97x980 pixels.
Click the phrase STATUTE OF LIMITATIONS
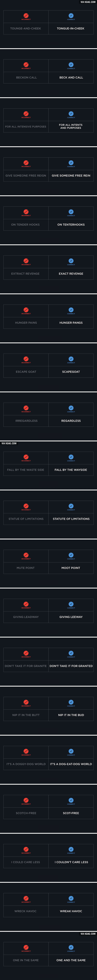[x=71, y=519]
